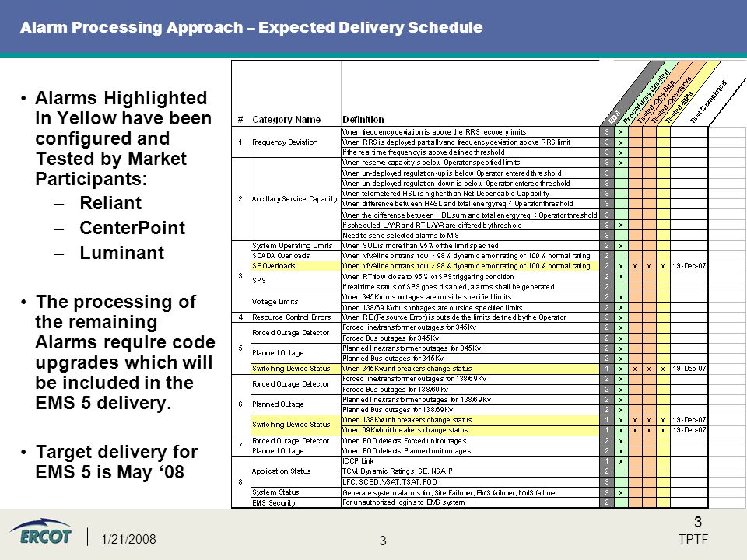
Task: Select the 'Application Status' cell
Action: (296, 471)
